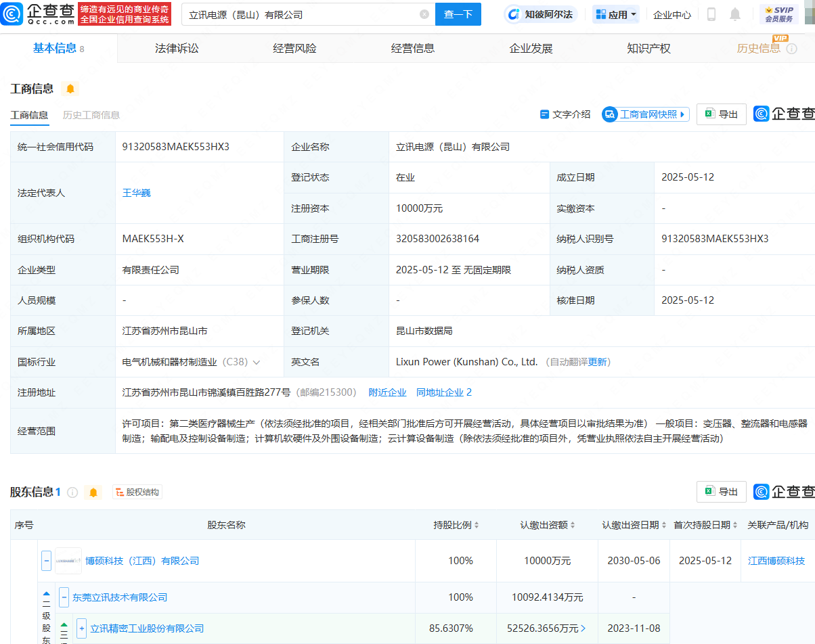Viewport: 815px width, 644px height.
Task: Open the 文字介绍 text introduction icon
Action: [546, 114]
